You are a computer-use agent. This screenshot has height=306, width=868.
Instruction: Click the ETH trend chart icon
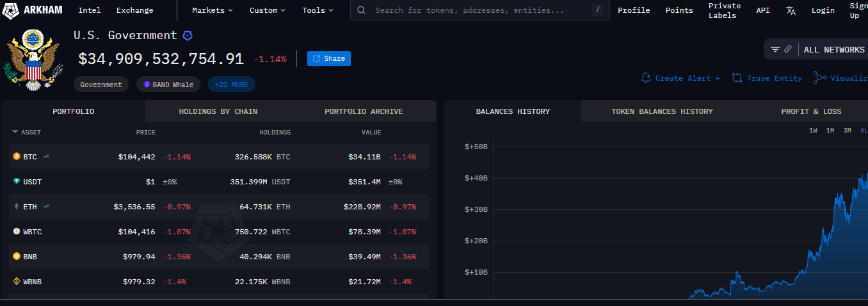coord(46,206)
